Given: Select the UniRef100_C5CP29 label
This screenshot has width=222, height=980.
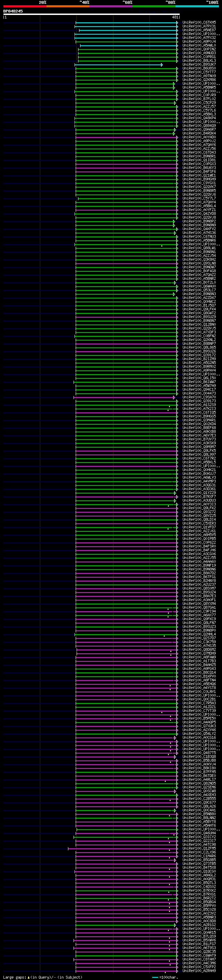Looking at the screenshot, I should 199,103.
